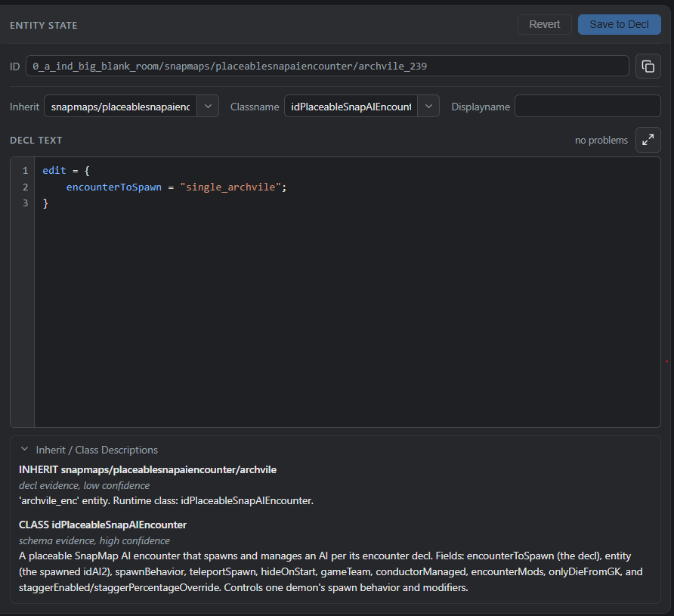Click the idPlaceableSnapAIEncounter class description paragraph
The height and width of the screenshot is (616, 674).
[x=330, y=571]
